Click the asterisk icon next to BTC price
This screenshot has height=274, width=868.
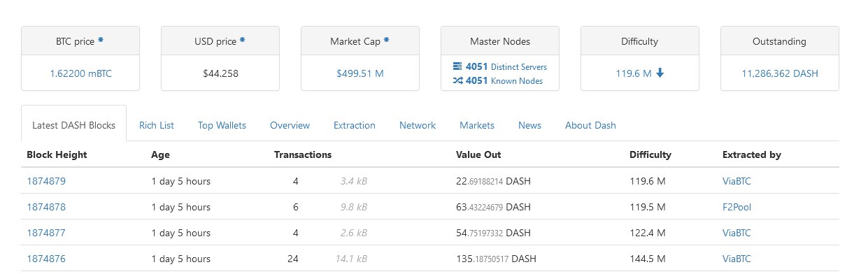point(101,41)
